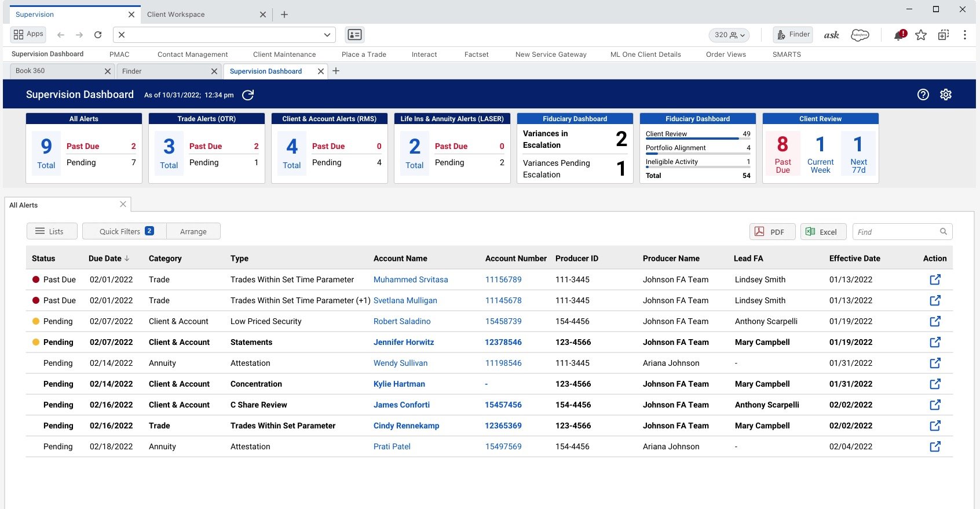
Task: Open action for Wendy Sullivan row
Action: (x=935, y=363)
